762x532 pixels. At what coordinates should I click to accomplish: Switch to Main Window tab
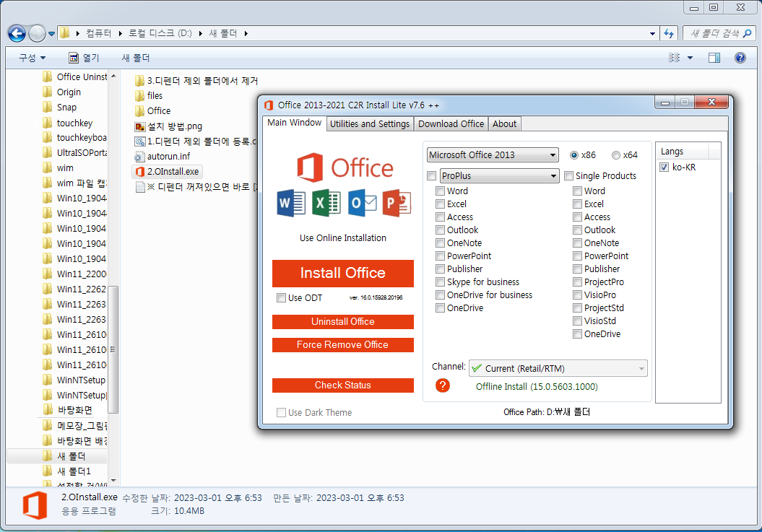[x=295, y=123]
